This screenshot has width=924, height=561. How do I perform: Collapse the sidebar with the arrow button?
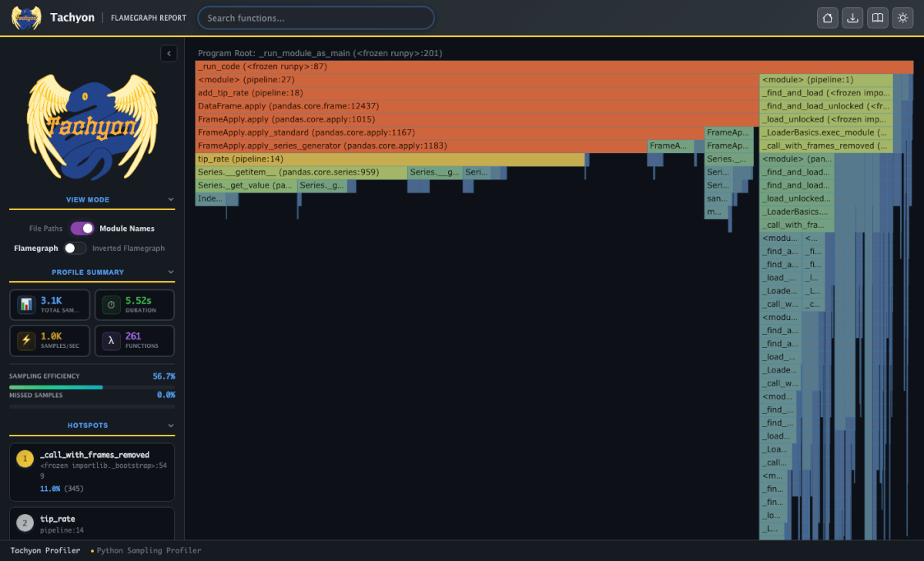169,53
